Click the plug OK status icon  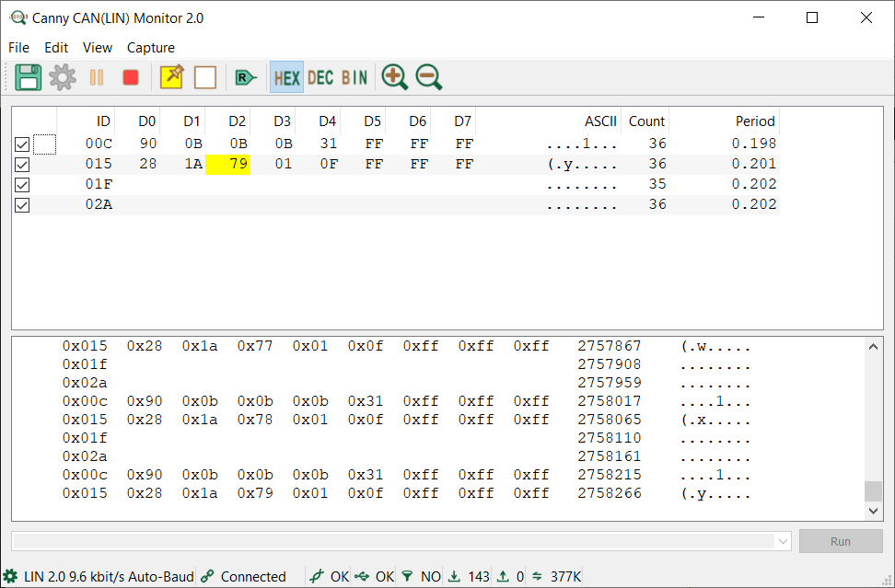click(x=316, y=576)
